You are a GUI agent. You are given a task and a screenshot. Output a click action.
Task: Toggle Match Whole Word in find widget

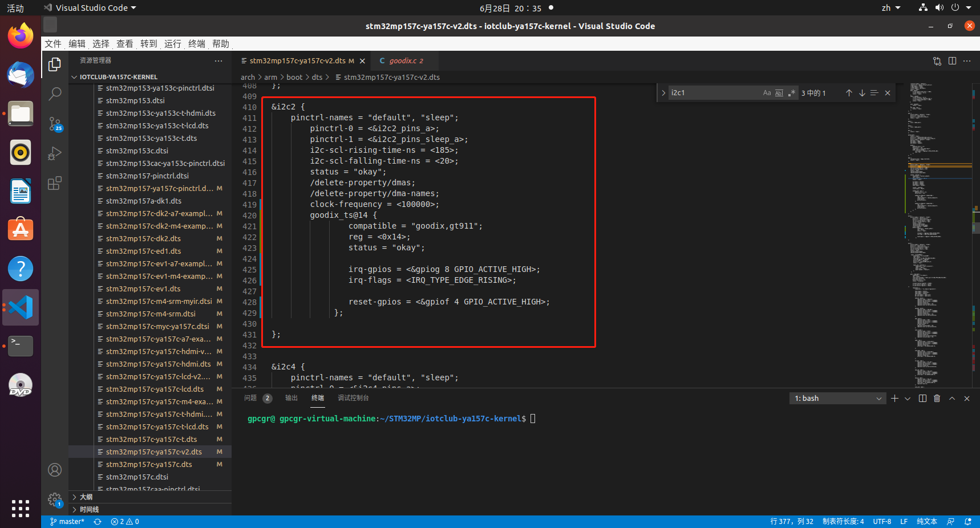[x=779, y=93]
